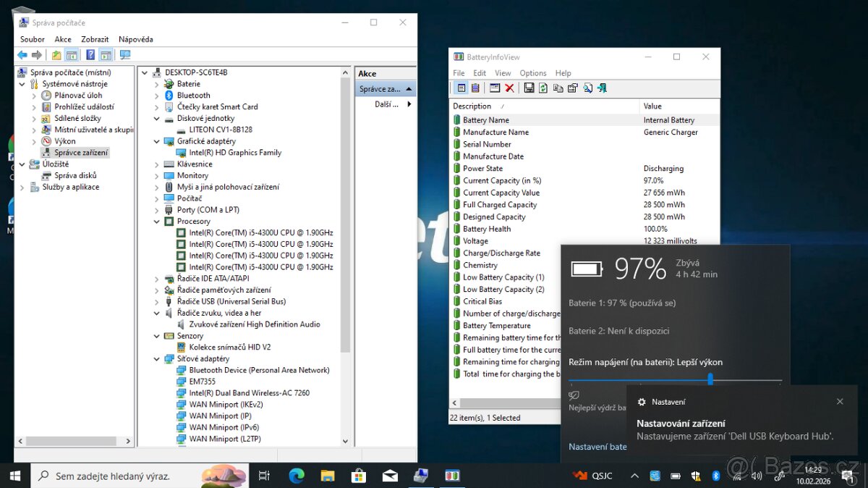The height and width of the screenshot is (488, 868).
Task: Open the Options menu in BatteryInfoView
Action: click(x=532, y=73)
